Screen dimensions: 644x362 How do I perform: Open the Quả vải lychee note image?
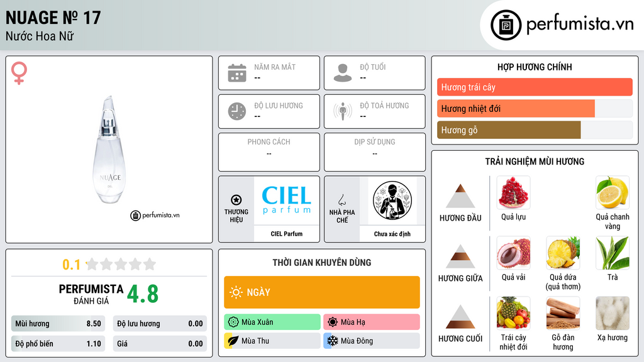point(513,253)
